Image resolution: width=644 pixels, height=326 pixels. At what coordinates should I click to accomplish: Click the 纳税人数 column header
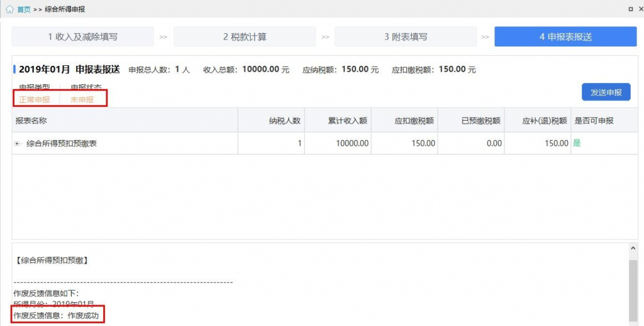point(271,121)
